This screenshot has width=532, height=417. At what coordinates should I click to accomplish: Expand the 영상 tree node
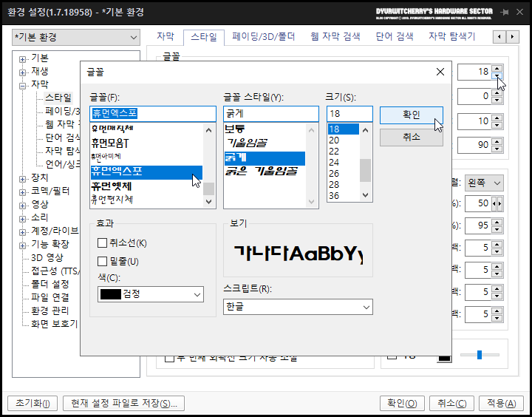pos(22,206)
